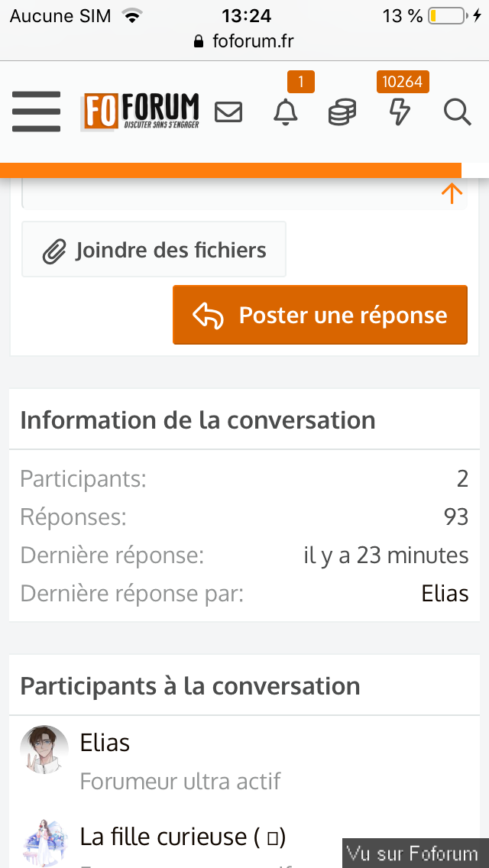489x868 pixels.
Task: Click the notification count badge on the bell
Action: click(x=300, y=82)
